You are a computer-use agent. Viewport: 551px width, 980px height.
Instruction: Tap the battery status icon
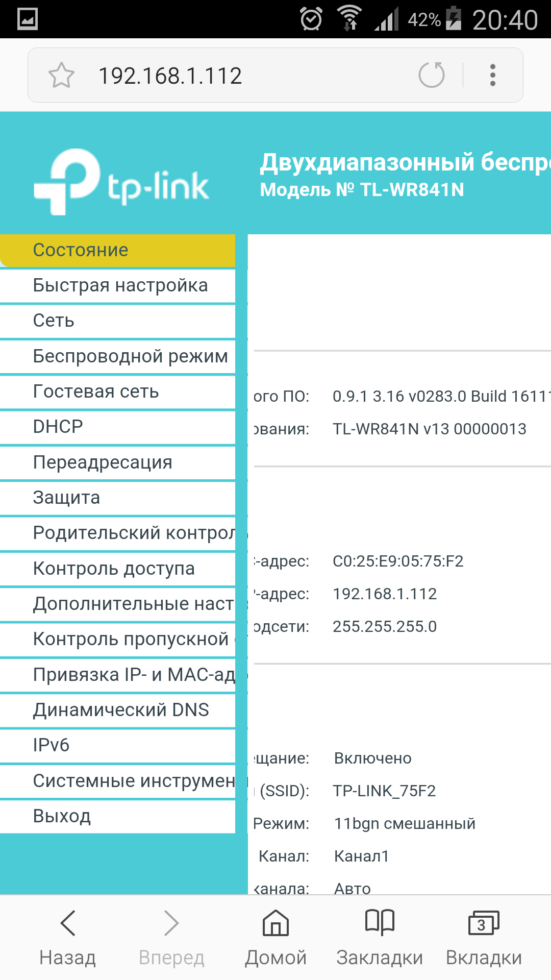pyautogui.click(x=453, y=18)
